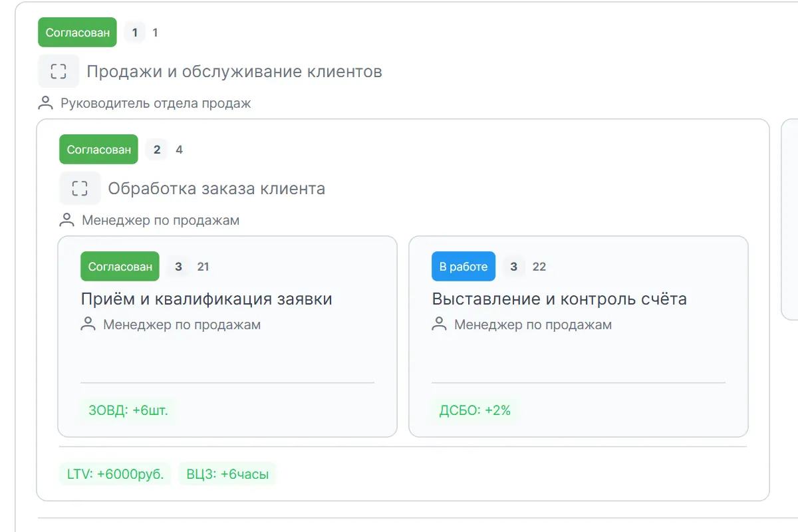Click person icon in Обработка заказа клиента header
This screenshot has width=798, height=532.
click(66, 220)
